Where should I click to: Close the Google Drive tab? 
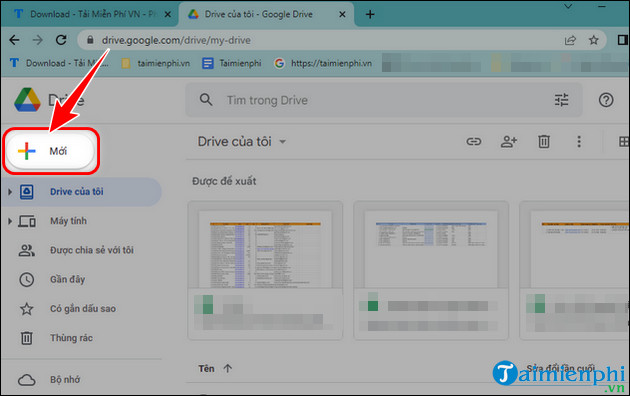click(x=342, y=14)
